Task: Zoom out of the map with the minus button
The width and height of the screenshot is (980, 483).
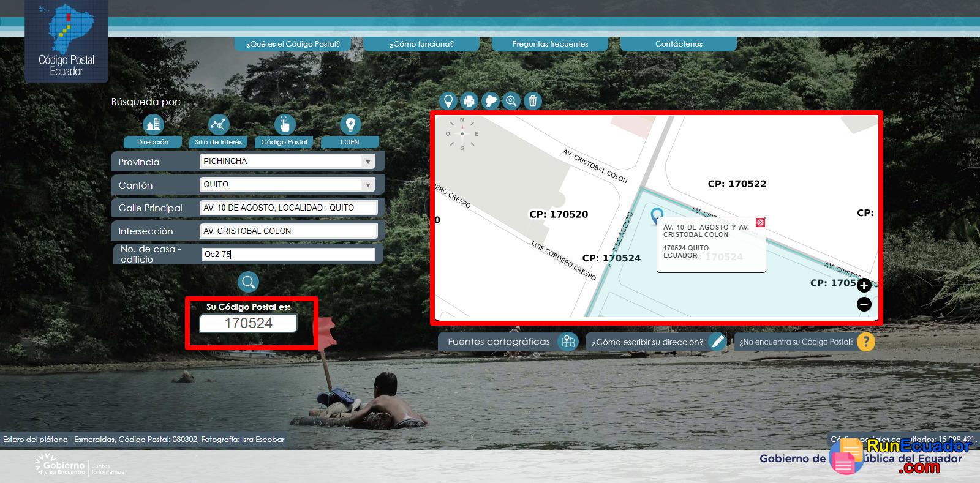Action: 864,304
